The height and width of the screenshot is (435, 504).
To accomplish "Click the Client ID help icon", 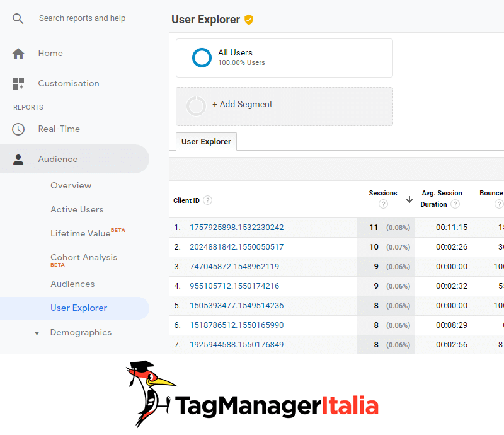I will (x=208, y=200).
